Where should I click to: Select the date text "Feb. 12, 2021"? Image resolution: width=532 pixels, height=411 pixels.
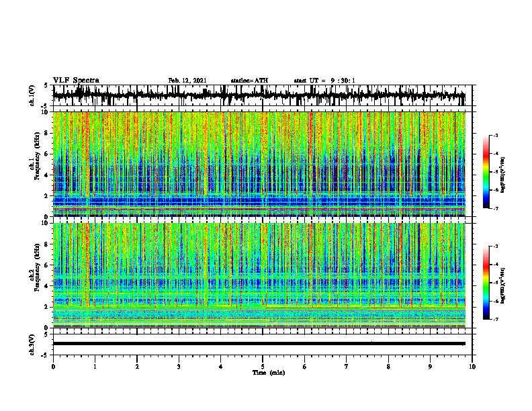pyautogui.click(x=187, y=81)
